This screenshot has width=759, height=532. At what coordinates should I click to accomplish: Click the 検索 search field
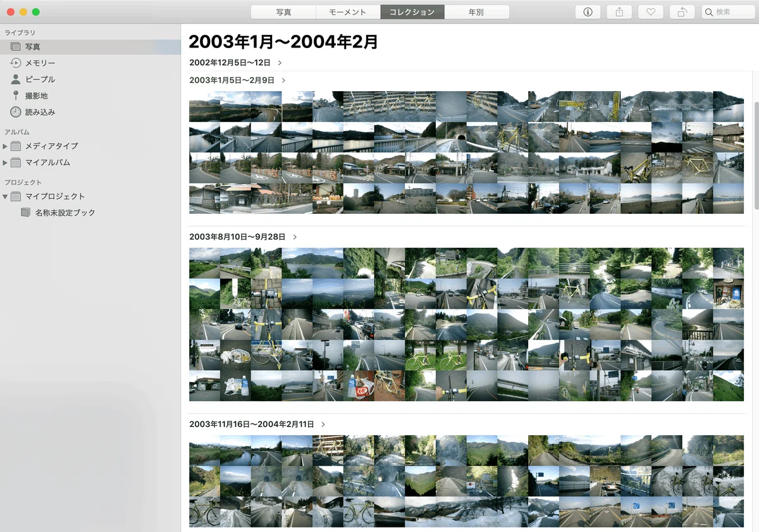coord(728,12)
